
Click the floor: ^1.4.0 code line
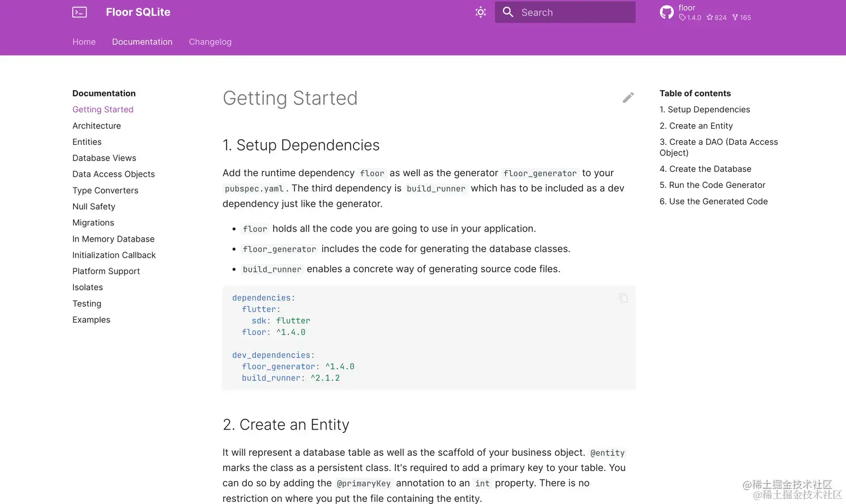pyautogui.click(x=274, y=332)
